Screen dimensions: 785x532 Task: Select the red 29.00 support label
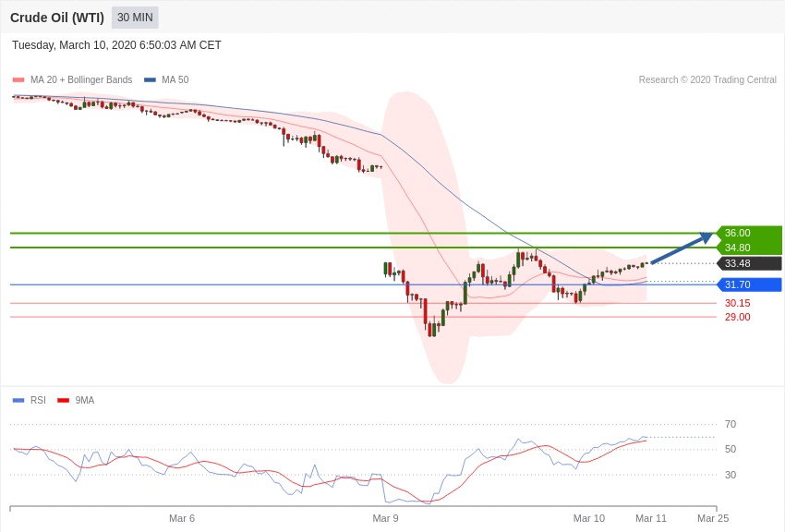point(737,317)
